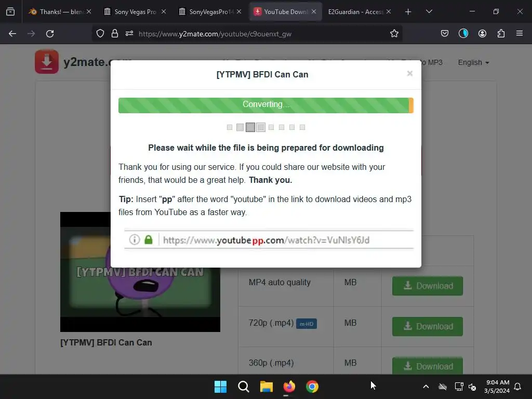
Task: Click the padlock site security icon
Action: (115, 34)
